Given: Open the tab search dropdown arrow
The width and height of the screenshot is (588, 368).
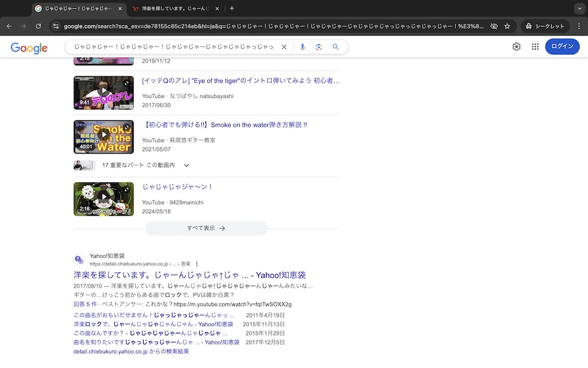Looking at the screenshot, I should 580,8.
